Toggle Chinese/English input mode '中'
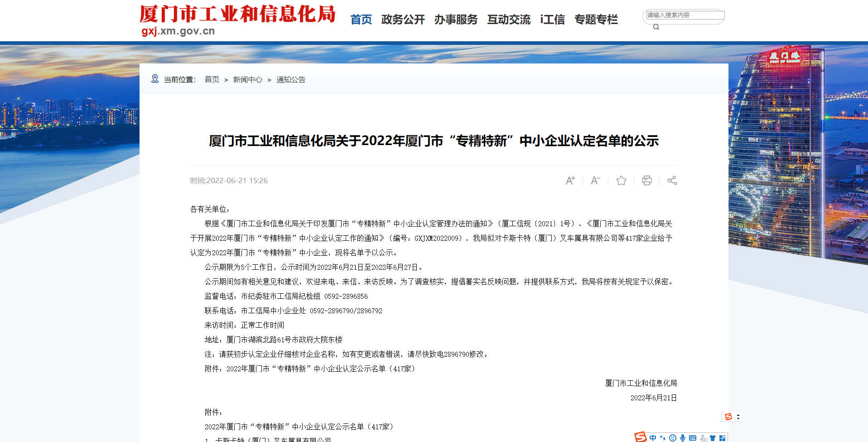The height and width of the screenshot is (442, 868). 652,438
